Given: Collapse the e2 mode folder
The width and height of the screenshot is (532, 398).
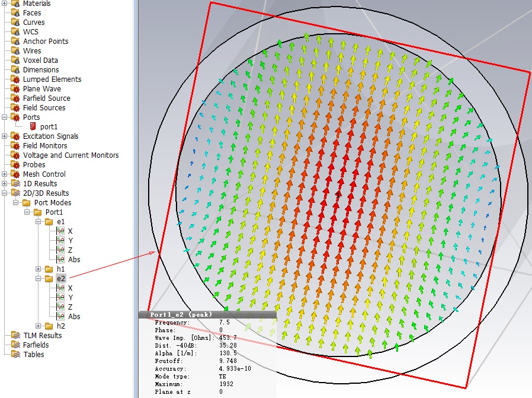Looking at the screenshot, I should [38, 279].
